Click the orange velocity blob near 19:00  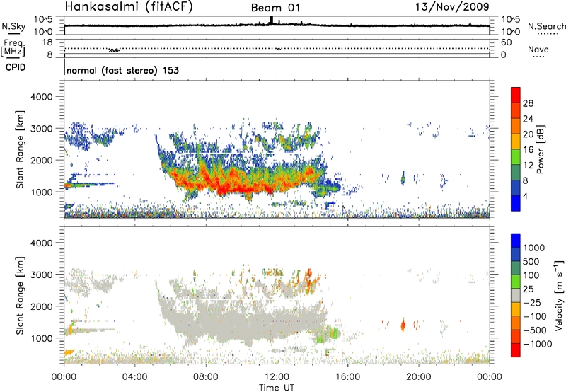pyautogui.click(x=403, y=325)
